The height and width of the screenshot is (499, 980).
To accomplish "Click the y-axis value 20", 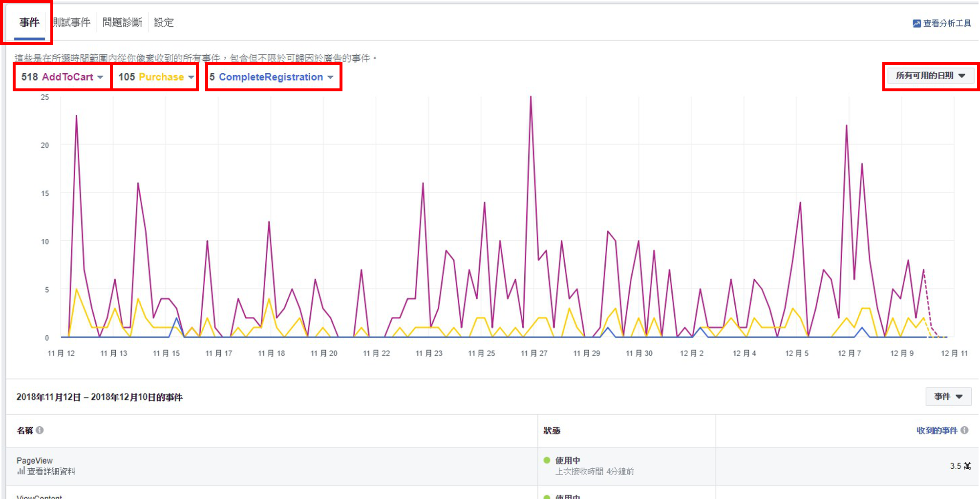I will (x=45, y=145).
